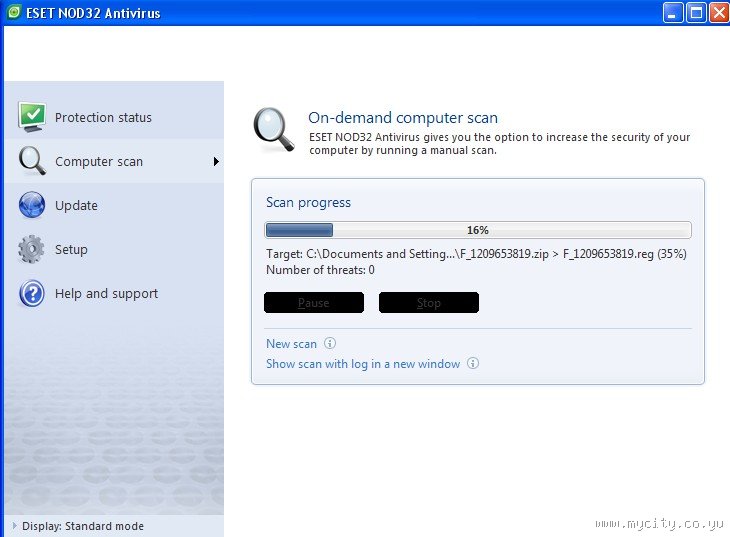
Task: Click the ESET NOD32 Antivirus window title
Action: pyautogui.click(x=93, y=13)
